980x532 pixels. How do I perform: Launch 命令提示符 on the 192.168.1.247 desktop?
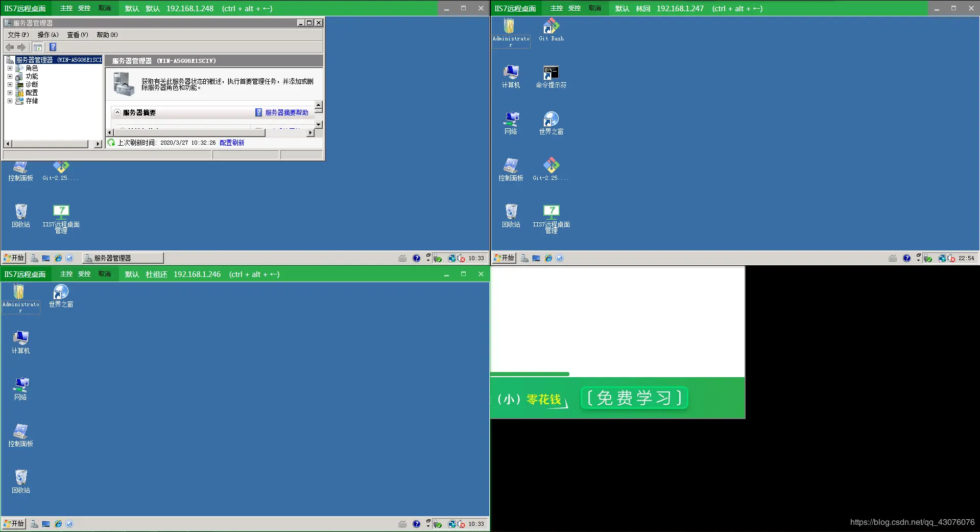click(x=551, y=77)
